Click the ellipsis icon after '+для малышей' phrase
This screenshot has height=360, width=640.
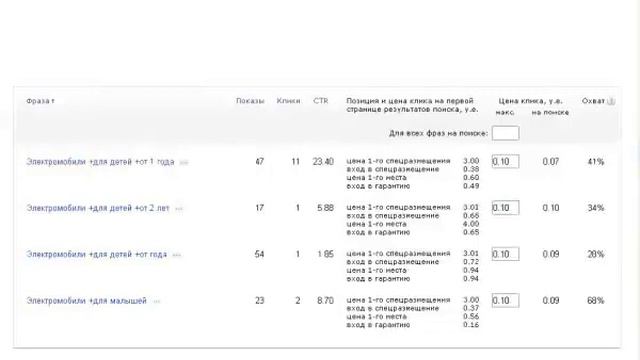coord(157,302)
